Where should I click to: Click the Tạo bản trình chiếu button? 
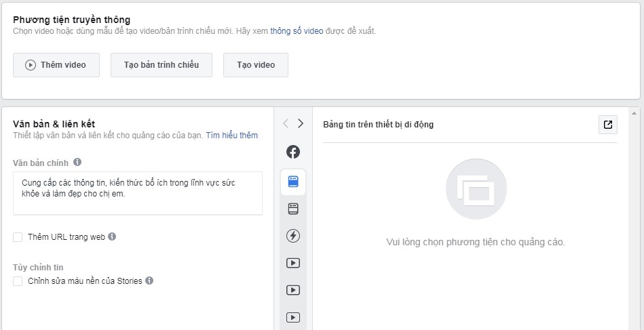(x=162, y=65)
